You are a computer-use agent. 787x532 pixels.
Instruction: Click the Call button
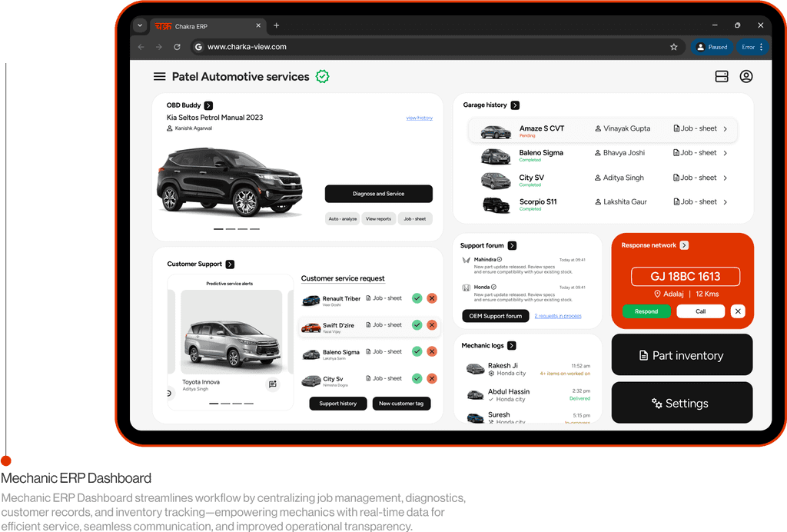point(701,311)
